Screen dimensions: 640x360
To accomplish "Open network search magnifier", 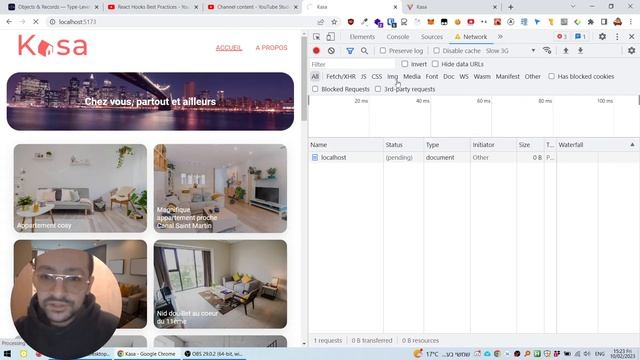I will click(364, 51).
